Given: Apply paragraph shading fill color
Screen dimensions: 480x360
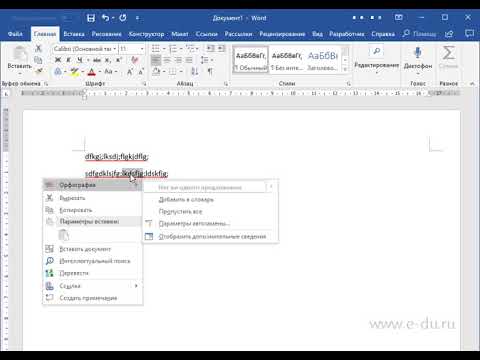Looking at the screenshot, I should [x=156, y=71].
